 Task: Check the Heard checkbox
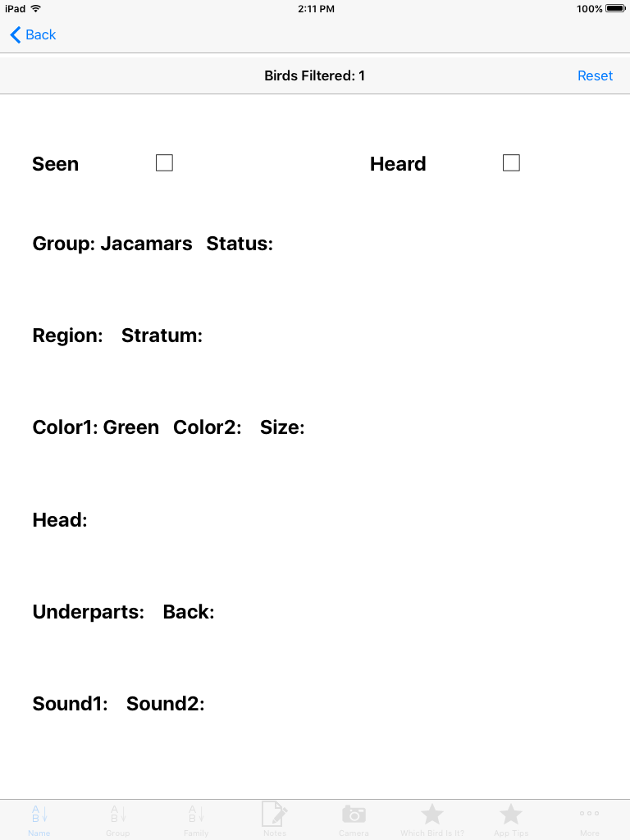click(x=511, y=162)
